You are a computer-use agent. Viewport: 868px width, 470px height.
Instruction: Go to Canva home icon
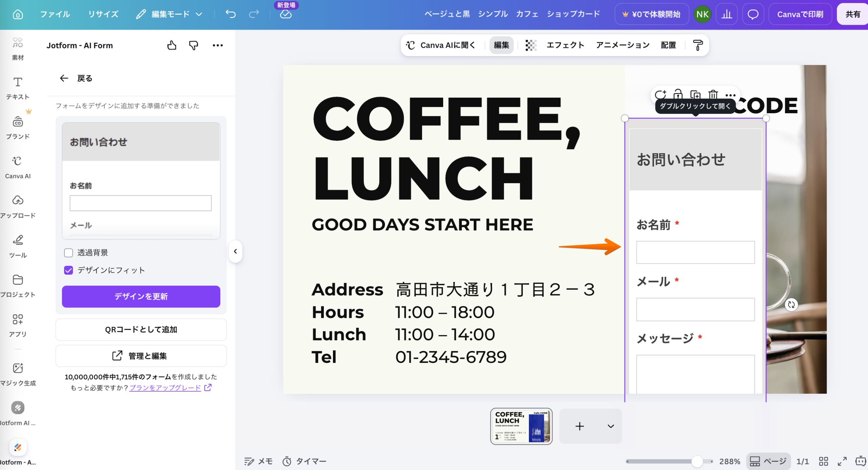(x=18, y=14)
